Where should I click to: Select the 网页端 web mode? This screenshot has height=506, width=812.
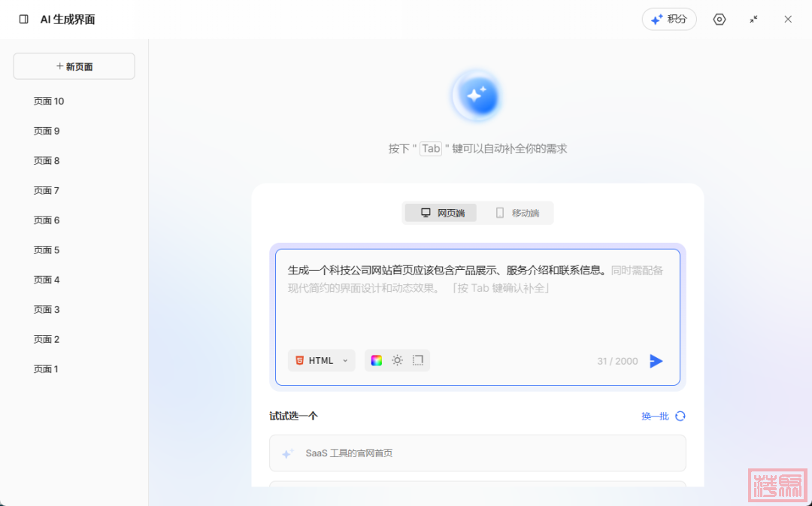point(442,213)
